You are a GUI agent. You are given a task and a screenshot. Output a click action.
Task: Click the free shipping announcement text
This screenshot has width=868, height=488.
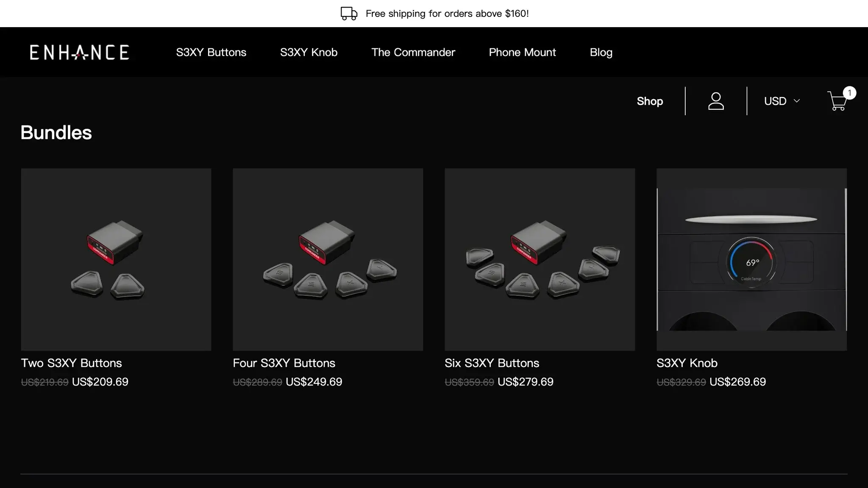pos(447,14)
